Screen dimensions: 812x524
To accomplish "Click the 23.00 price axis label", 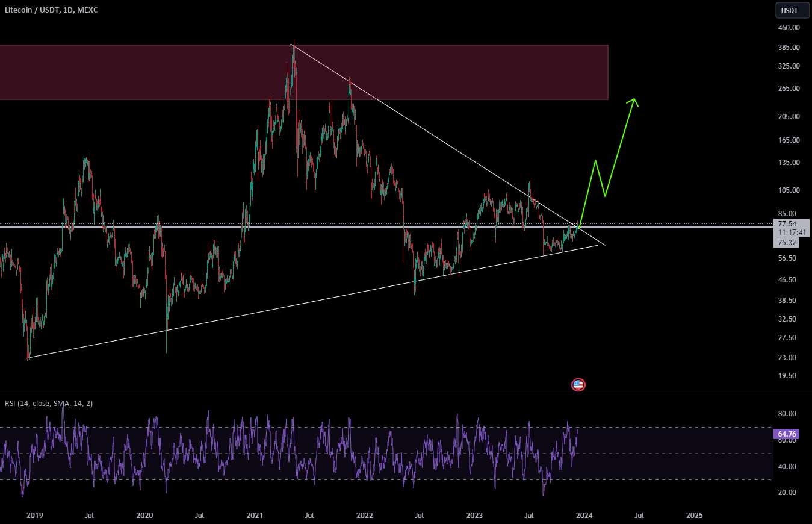I will click(787, 358).
